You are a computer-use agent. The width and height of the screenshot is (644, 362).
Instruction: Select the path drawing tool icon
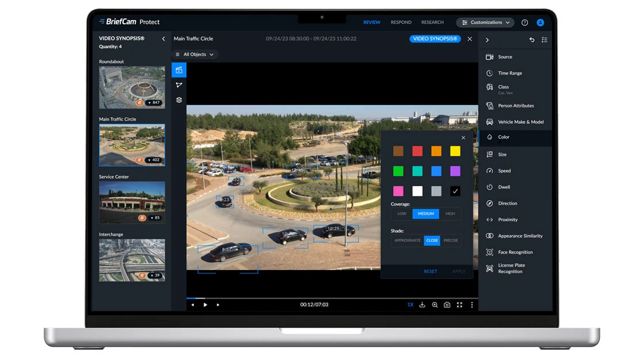179,85
